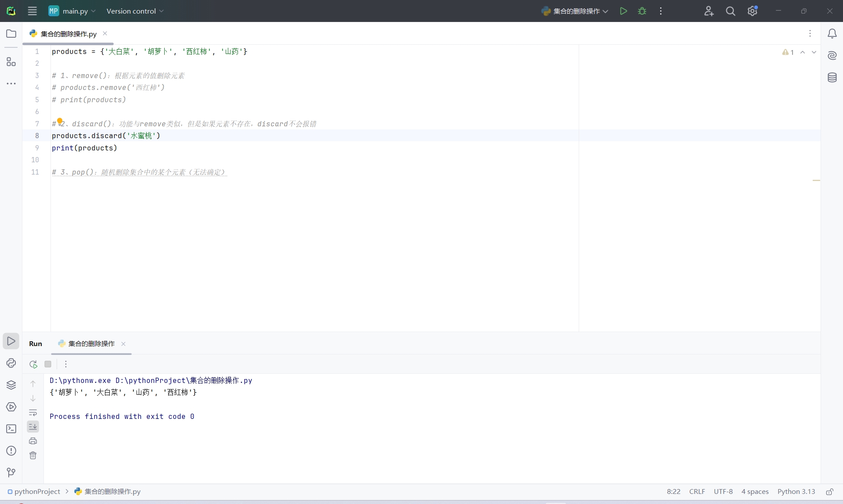The image size is (843, 504).
Task: Select the 集合的删除操作 run tab
Action: [91, 344]
